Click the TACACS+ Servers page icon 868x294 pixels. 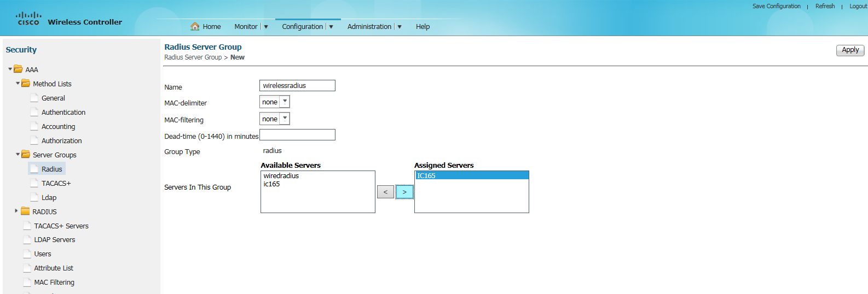(x=27, y=226)
